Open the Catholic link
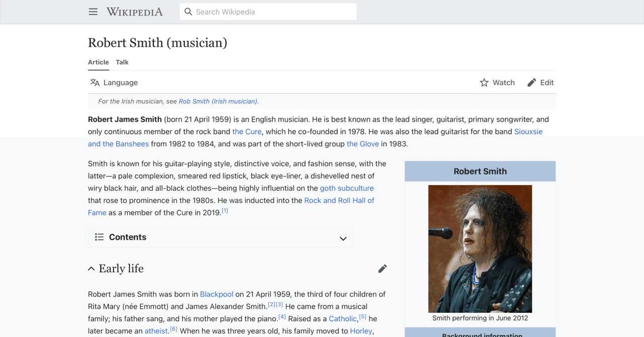This screenshot has width=644, height=337. (343, 318)
